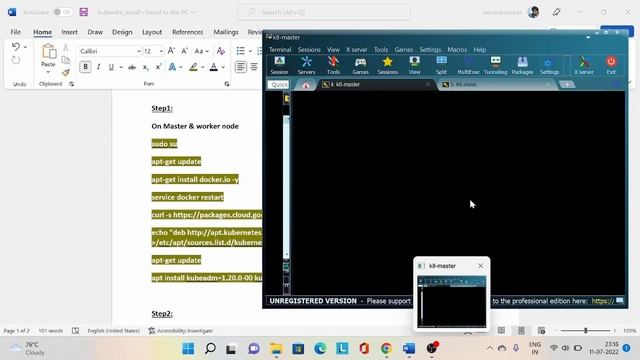Apply Bold formatting in Word
Image resolution: width=640 pixels, height=360 pixels.
tap(85, 67)
